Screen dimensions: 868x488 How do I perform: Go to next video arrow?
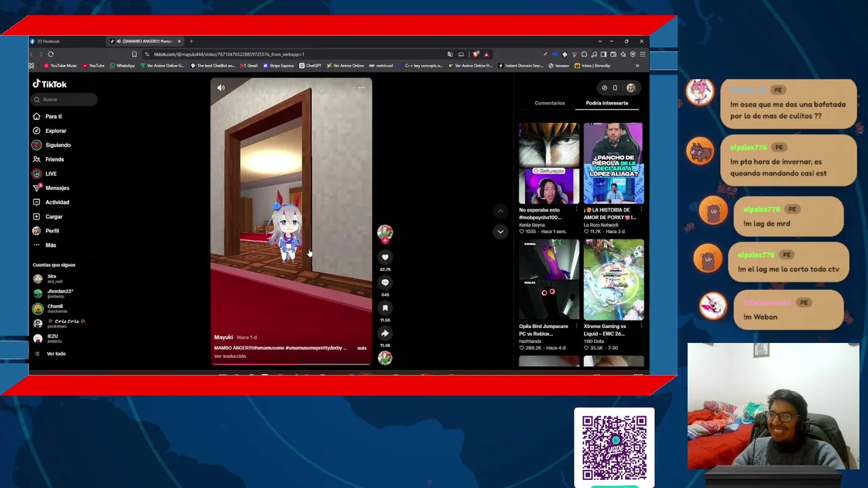click(500, 231)
